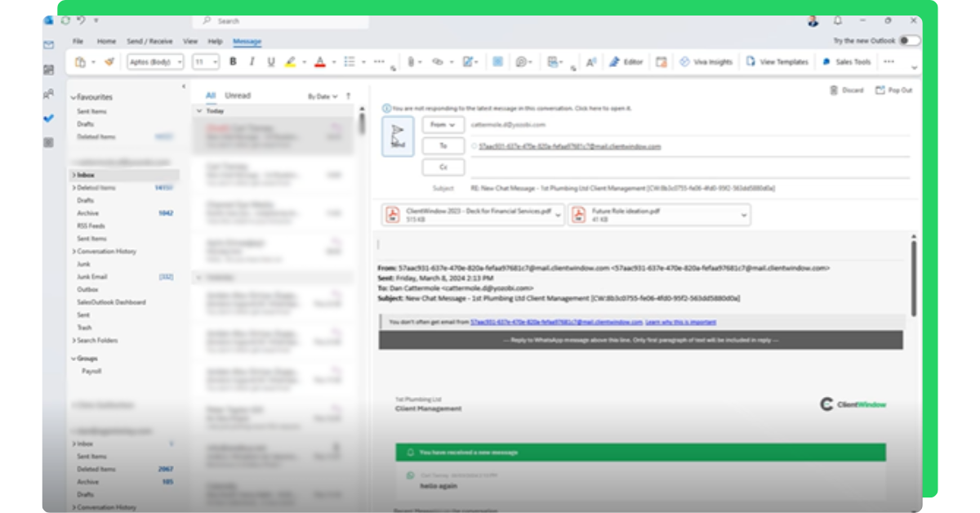Open dropdown arrow of Future Role ideation.pdf attachment

[x=744, y=215]
